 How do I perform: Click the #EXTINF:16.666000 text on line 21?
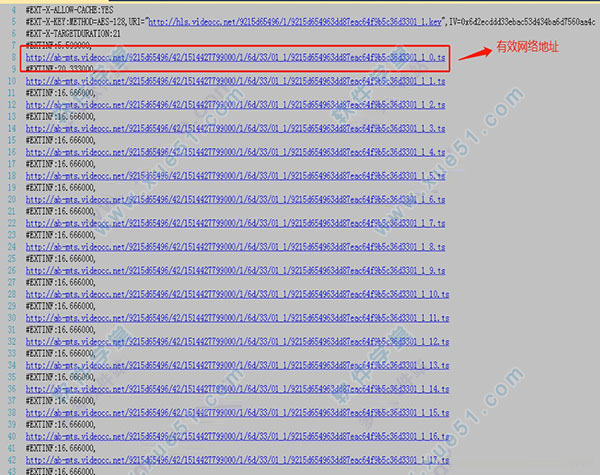[61, 211]
